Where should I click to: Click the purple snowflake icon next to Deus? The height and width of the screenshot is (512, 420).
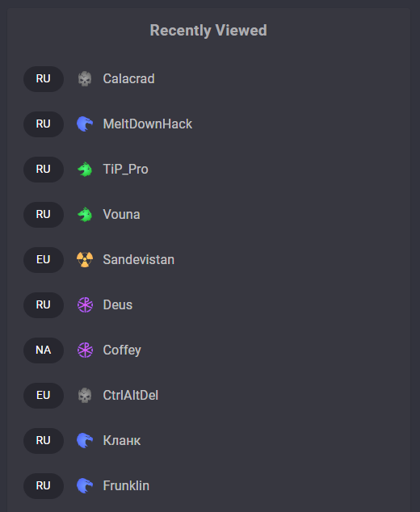pyautogui.click(x=85, y=305)
